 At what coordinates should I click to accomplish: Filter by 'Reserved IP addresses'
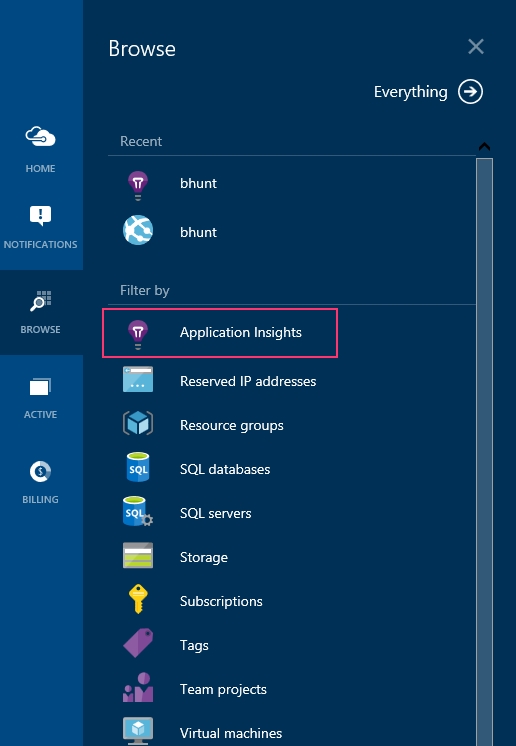pos(248,381)
